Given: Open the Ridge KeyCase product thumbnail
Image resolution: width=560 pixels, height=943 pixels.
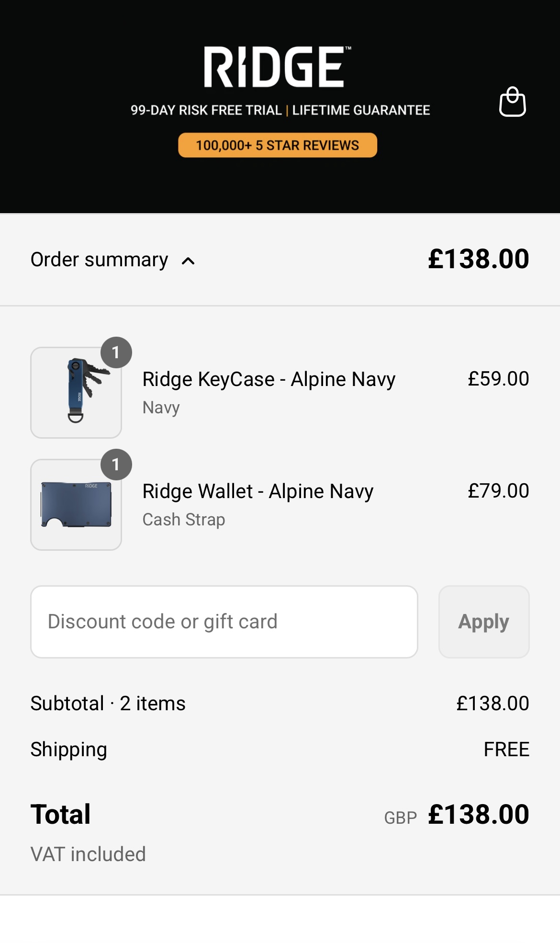Looking at the screenshot, I should point(76,393).
